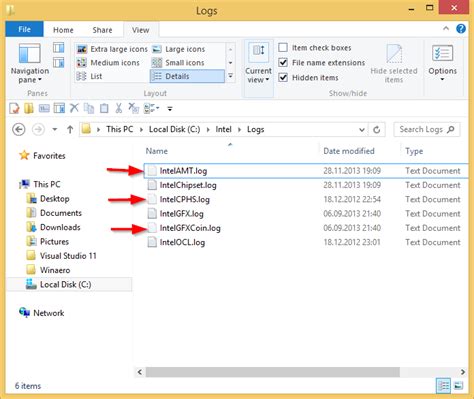Click the Search Logs field
The image size is (474, 399).
click(427, 129)
